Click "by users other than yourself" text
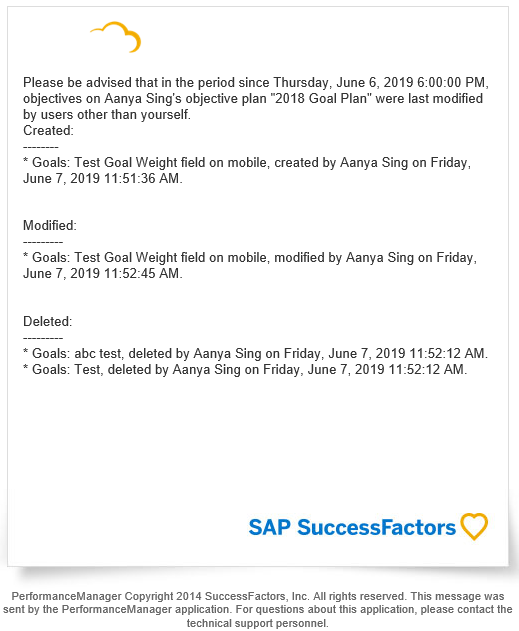The height and width of the screenshot is (631, 519). click(x=106, y=115)
